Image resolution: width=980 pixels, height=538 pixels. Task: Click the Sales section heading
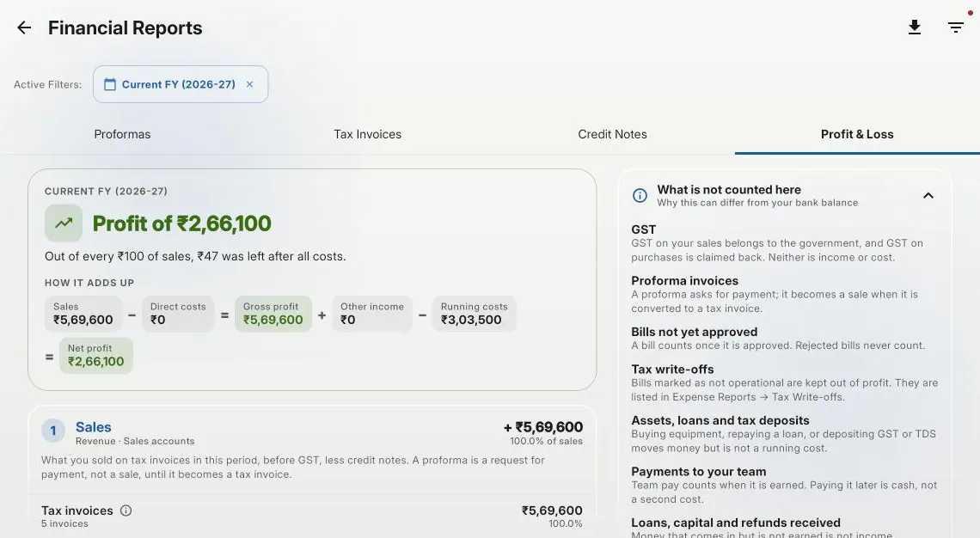[93, 427]
